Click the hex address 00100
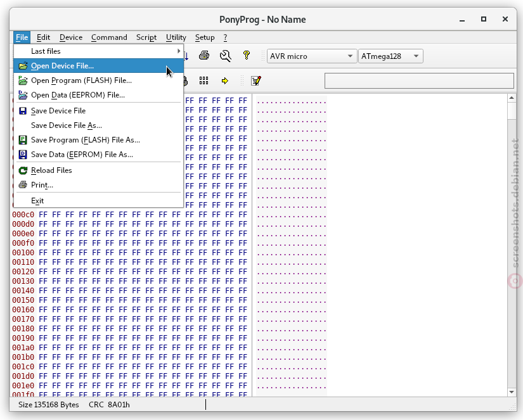This screenshot has height=420, width=523. [23, 253]
